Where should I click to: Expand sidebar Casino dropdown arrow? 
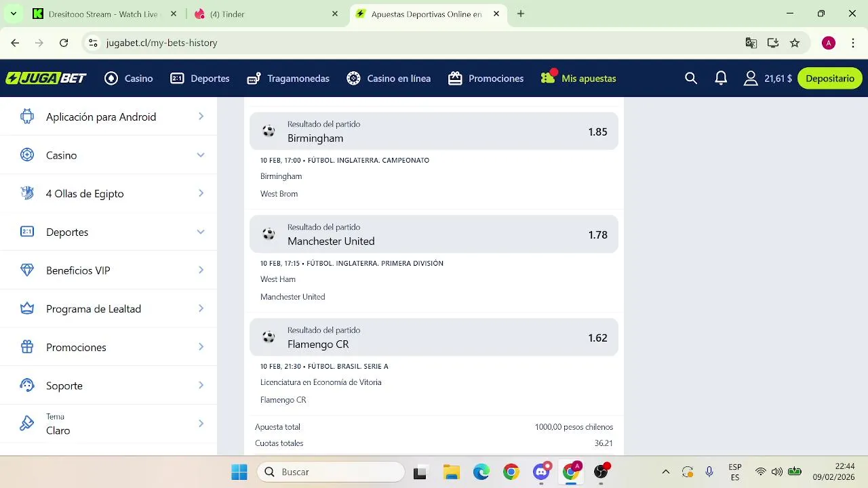pyautogui.click(x=201, y=155)
